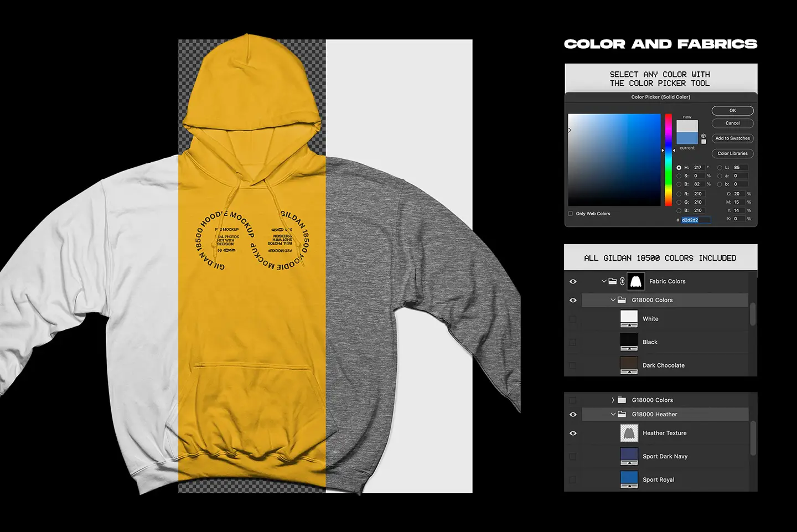Viewport: 797px width, 532px height.
Task: Click the link icon on Fabric Colors group
Action: point(623,281)
